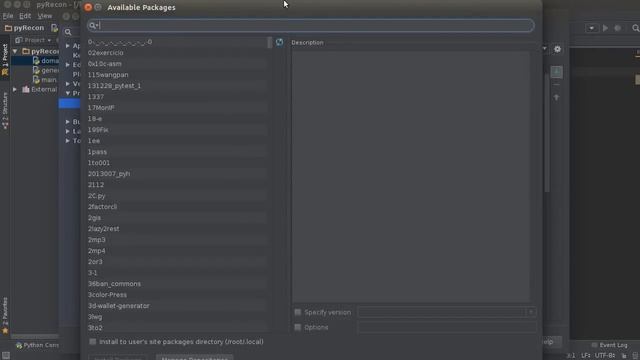Switch to the 1: Project side tab
The height and width of the screenshot is (360, 640).
coord(5,60)
